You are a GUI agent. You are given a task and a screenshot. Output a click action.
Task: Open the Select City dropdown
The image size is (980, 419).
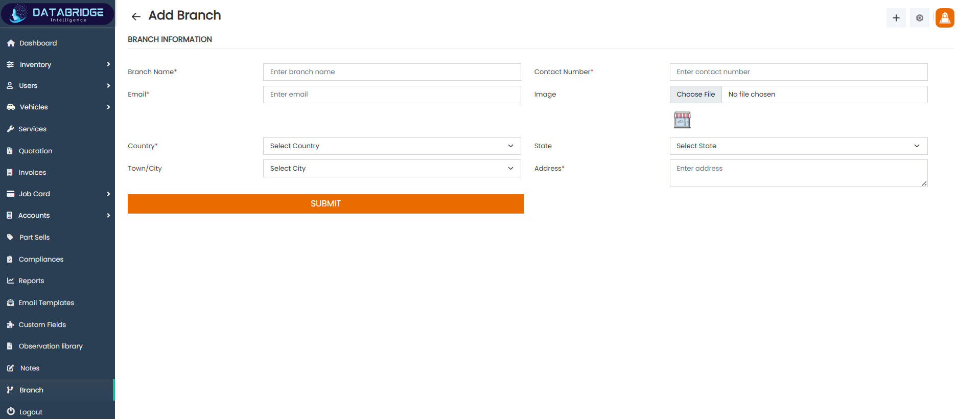[x=392, y=169]
